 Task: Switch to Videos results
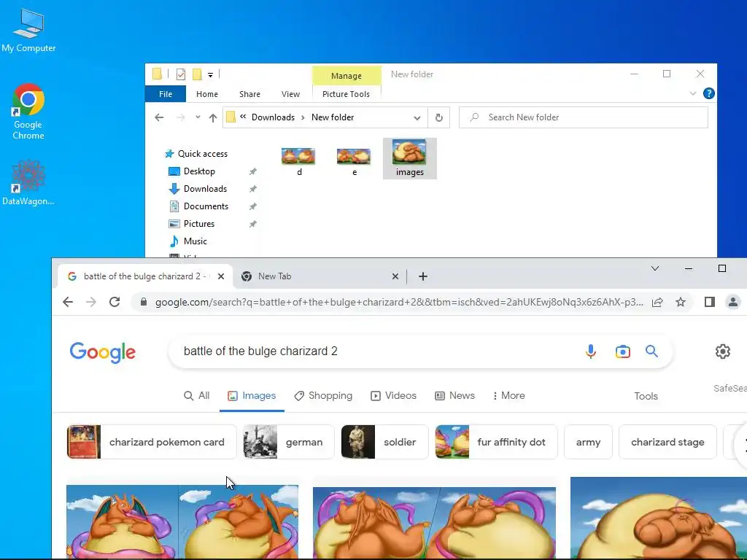coord(393,396)
